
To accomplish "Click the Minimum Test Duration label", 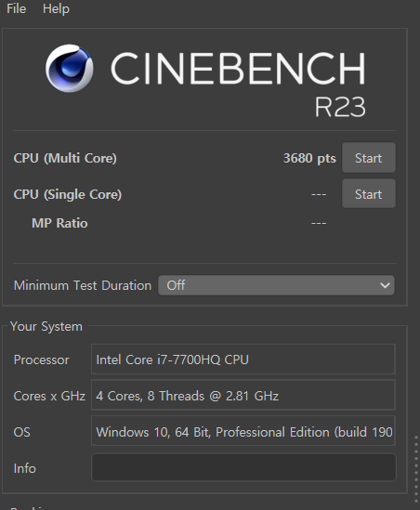I will click(83, 285).
